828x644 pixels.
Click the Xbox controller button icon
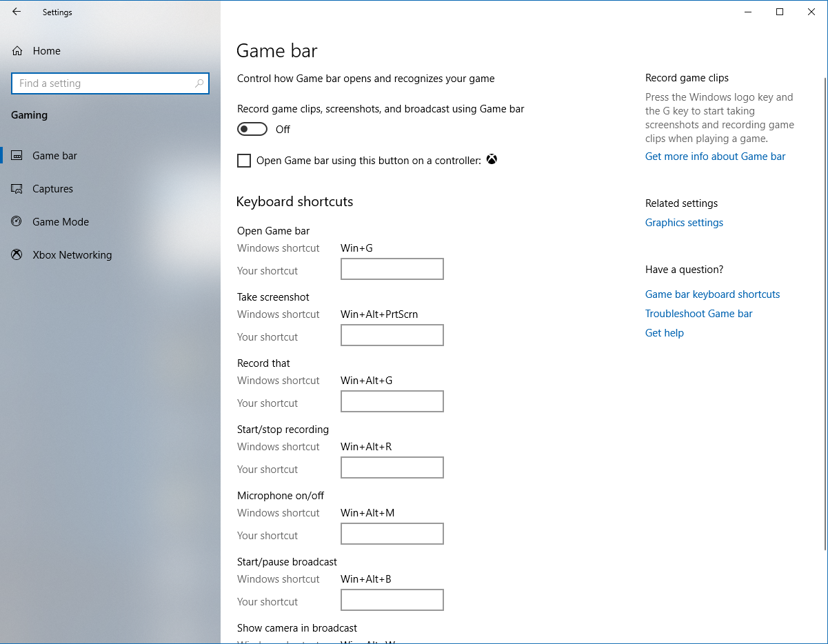(x=492, y=160)
